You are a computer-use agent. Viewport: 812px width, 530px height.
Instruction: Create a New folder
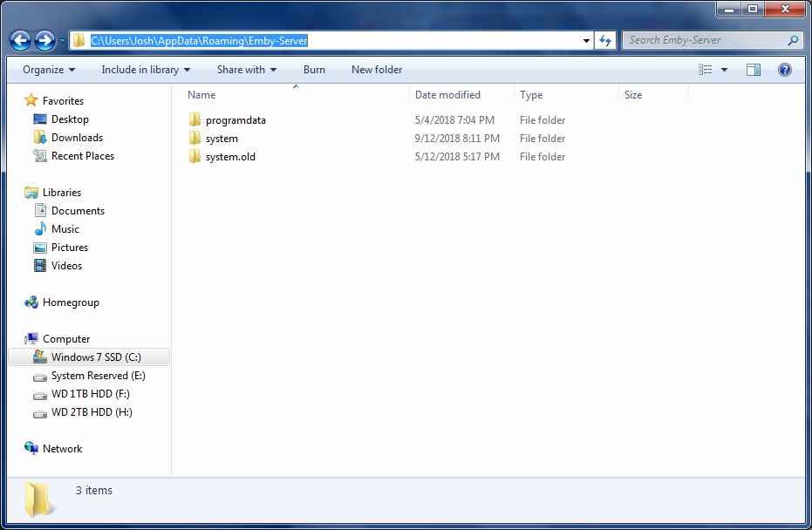(x=377, y=70)
